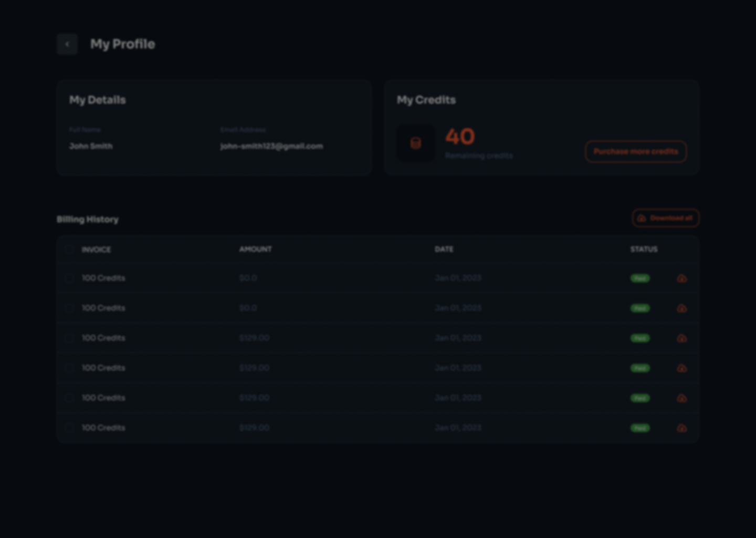Click the John Smith full name text

[91, 146]
